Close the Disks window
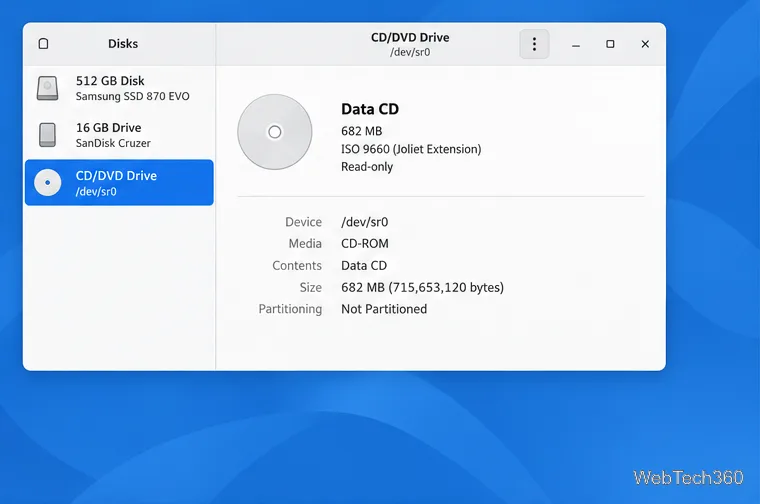This screenshot has width=760, height=504. (x=645, y=44)
